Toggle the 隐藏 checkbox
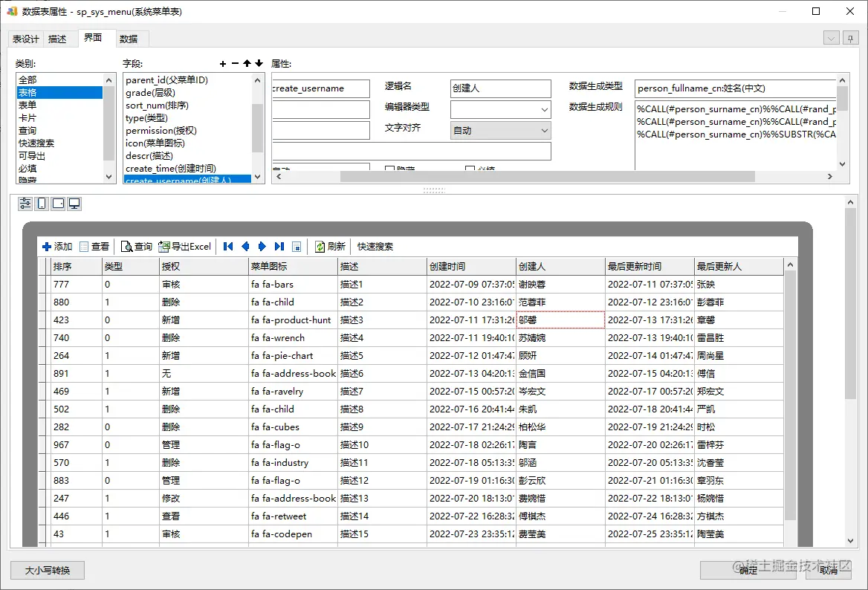This screenshot has height=590, width=868. pyautogui.click(x=389, y=169)
